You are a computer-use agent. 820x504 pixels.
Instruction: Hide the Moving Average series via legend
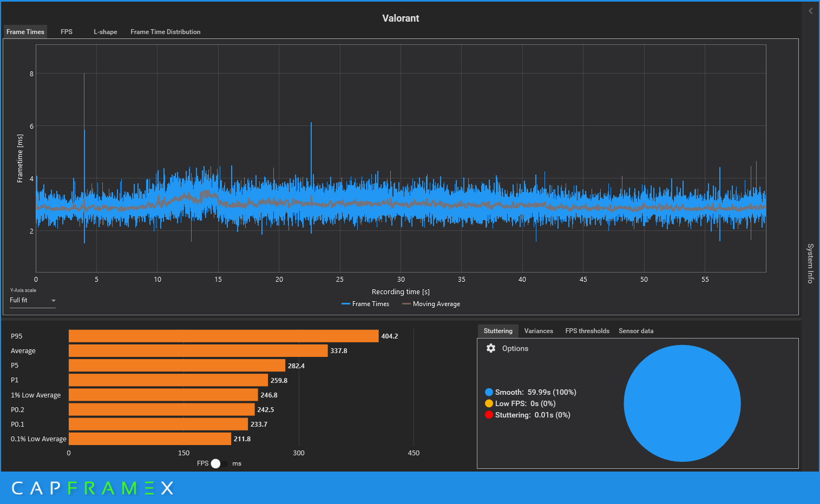coord(431,304)
